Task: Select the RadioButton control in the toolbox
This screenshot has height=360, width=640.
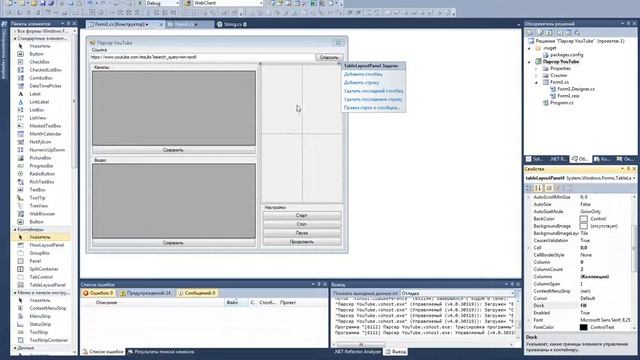Action: coord(42,174)
